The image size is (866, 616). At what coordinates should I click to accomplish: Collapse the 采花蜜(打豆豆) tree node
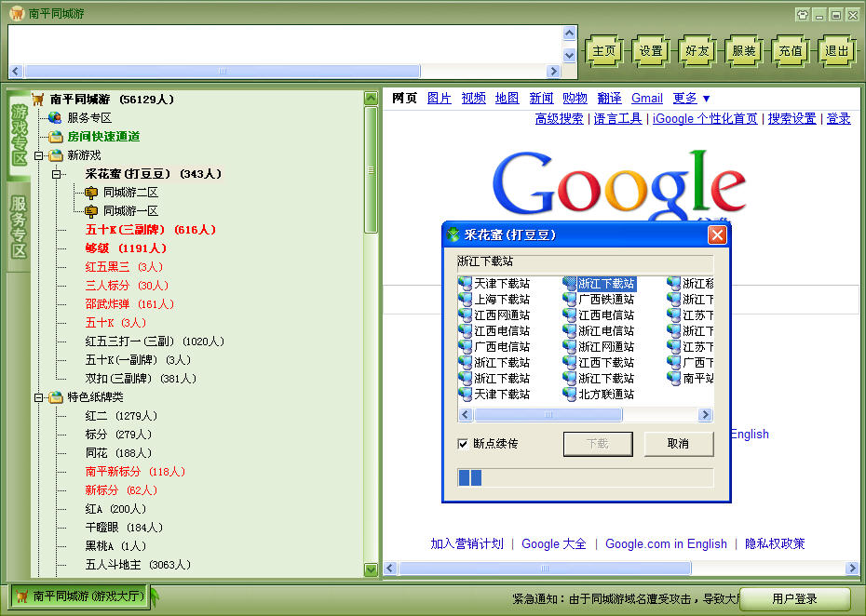tap(56, 174)
